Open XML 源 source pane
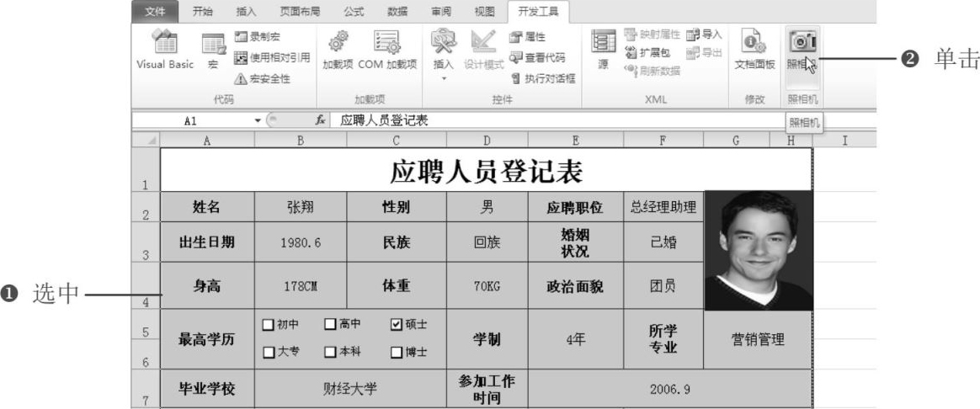 click(603, 50)
